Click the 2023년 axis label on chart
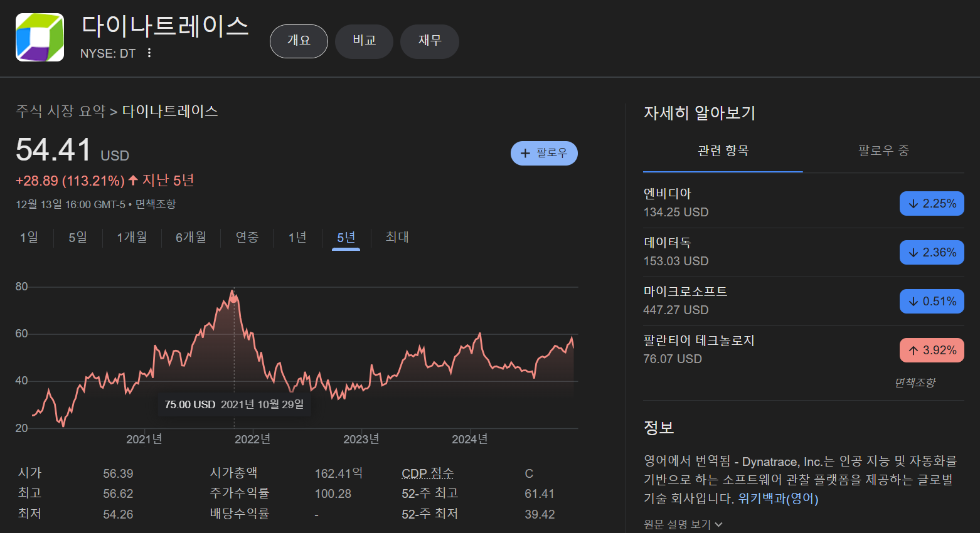Viewport: 980px width, 533px height. point(361,440)
